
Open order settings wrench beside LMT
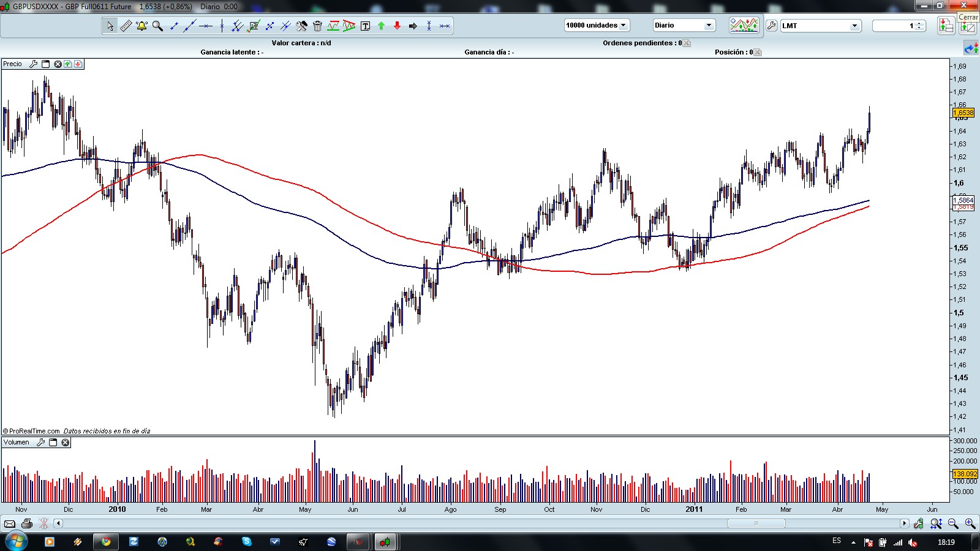click(772, 26)
